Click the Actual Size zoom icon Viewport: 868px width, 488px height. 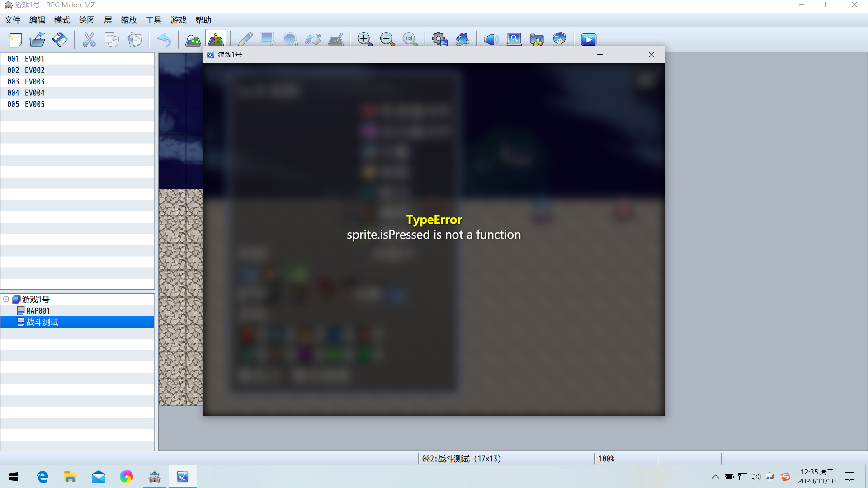point(410,40)
